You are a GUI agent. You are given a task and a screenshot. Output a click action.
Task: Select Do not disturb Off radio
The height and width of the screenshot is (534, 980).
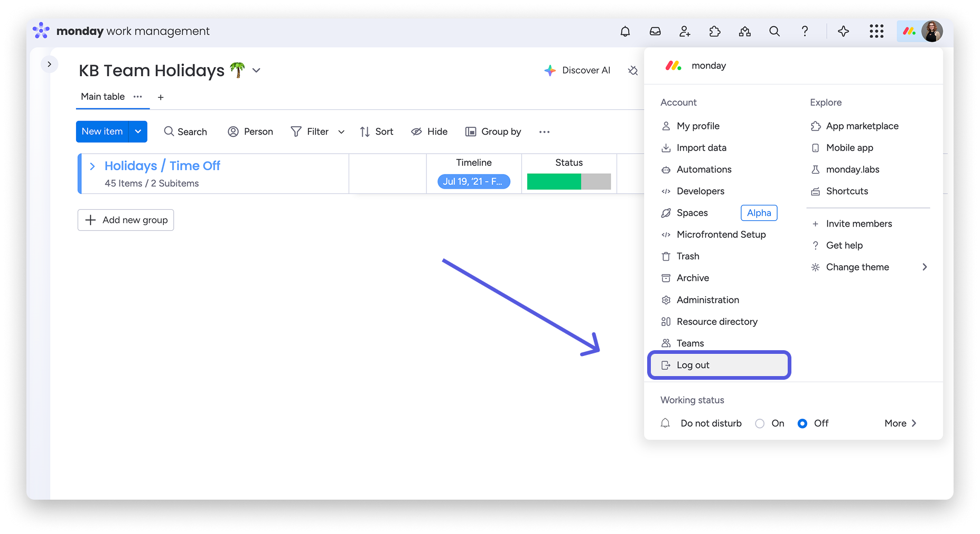802,424
